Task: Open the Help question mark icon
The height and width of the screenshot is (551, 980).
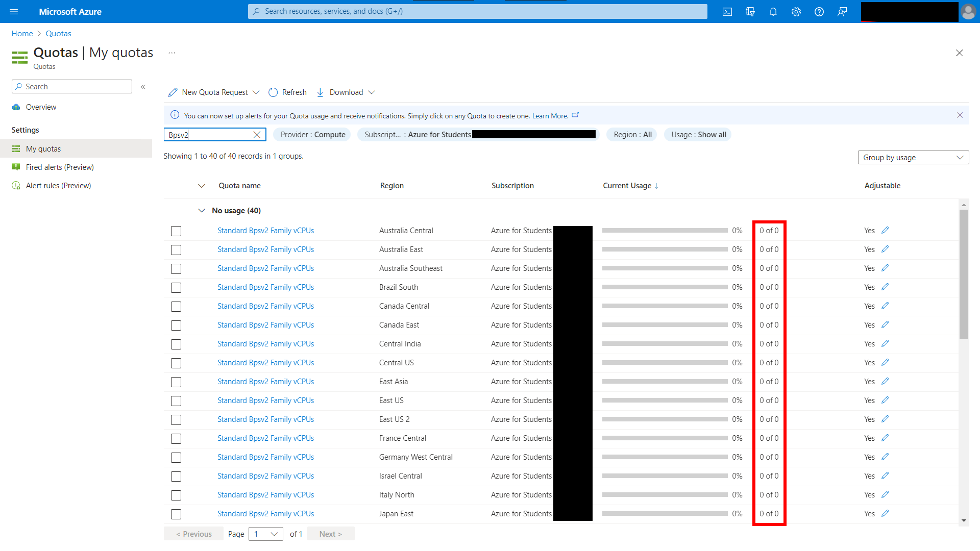Action: pyautogui.click(x=819, y=11)
